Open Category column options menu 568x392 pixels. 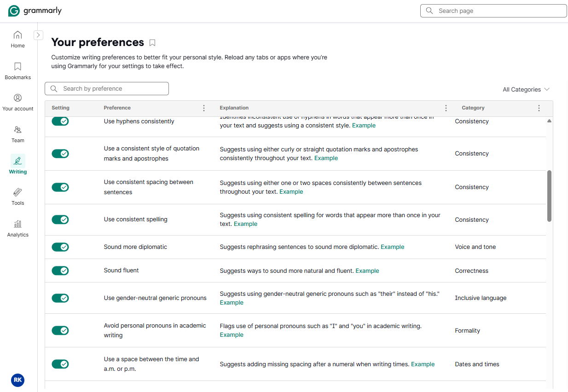[539, 108]
